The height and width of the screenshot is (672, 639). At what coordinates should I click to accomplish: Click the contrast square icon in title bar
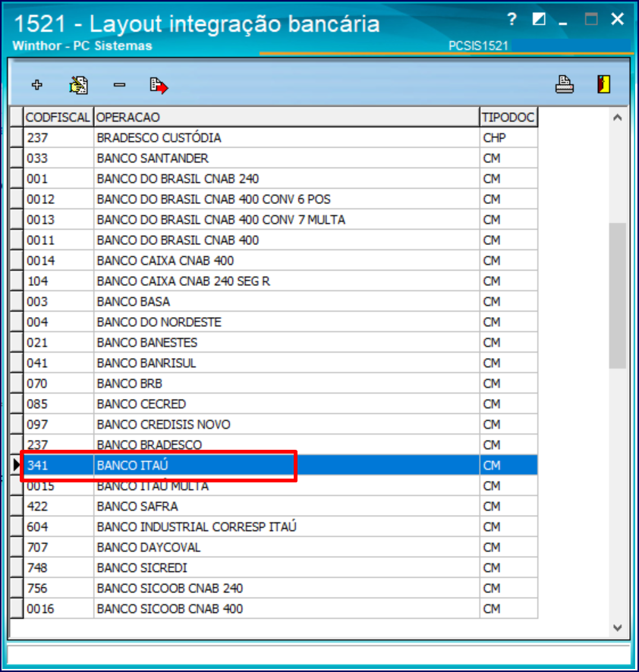pyautogui.click(x=539, y=19)
